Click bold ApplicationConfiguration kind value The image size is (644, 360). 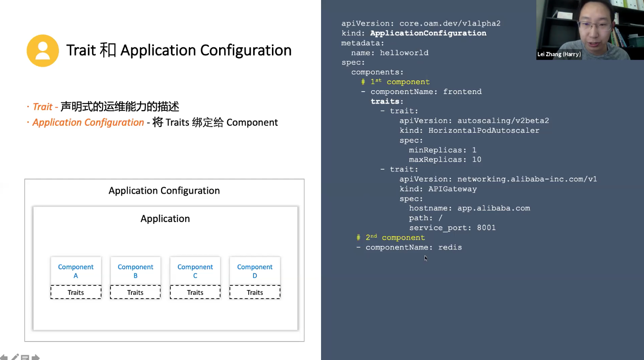pos(428,33)
